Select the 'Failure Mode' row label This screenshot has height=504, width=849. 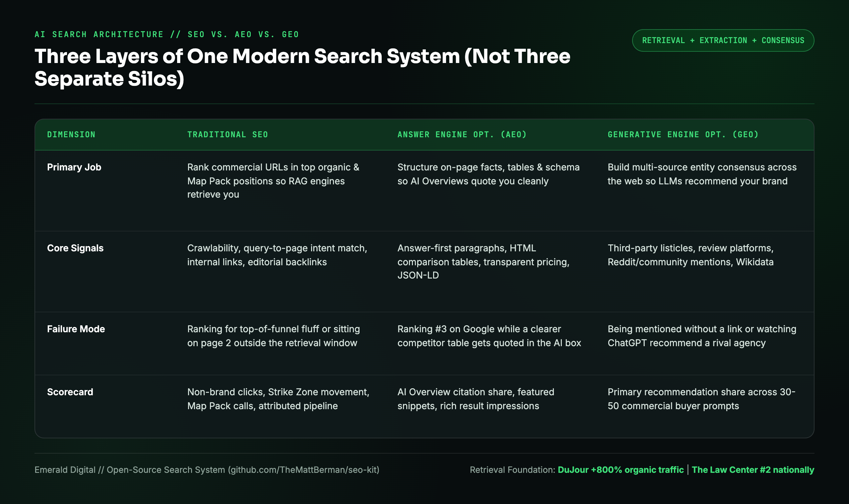tap(76, 329)
